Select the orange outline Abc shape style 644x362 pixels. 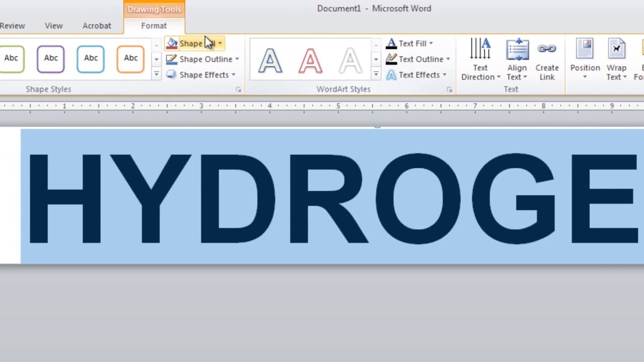[x=130, y=59]
